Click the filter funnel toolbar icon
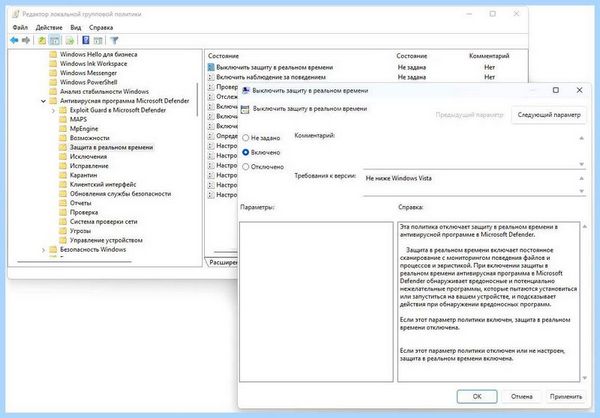 click(114, 40)
